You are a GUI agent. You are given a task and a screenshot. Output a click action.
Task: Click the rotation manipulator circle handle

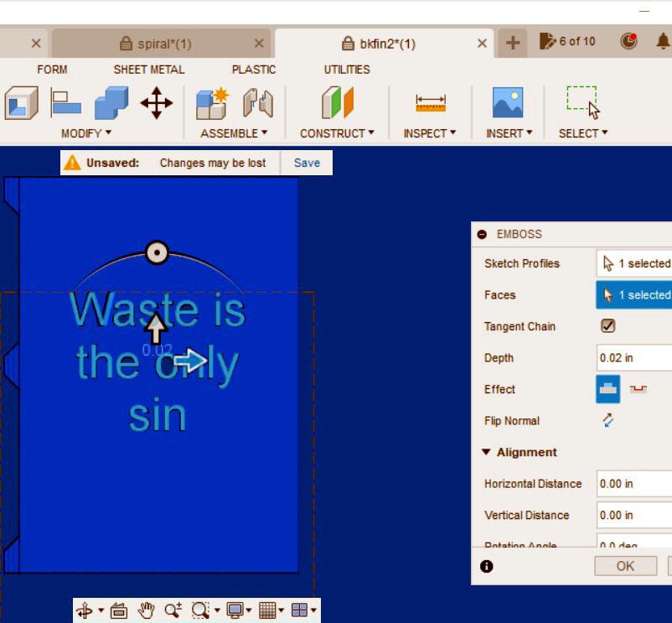(157, 252)
